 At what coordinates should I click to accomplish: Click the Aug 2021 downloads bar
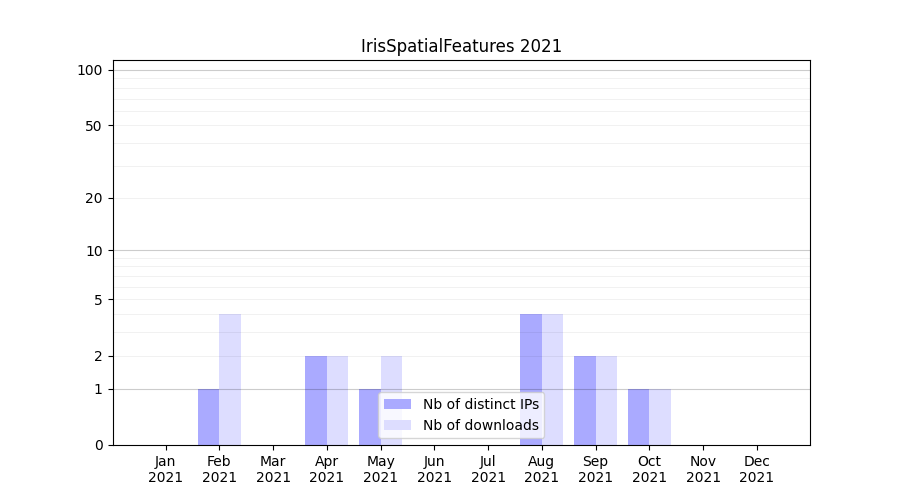coord(552,380)
